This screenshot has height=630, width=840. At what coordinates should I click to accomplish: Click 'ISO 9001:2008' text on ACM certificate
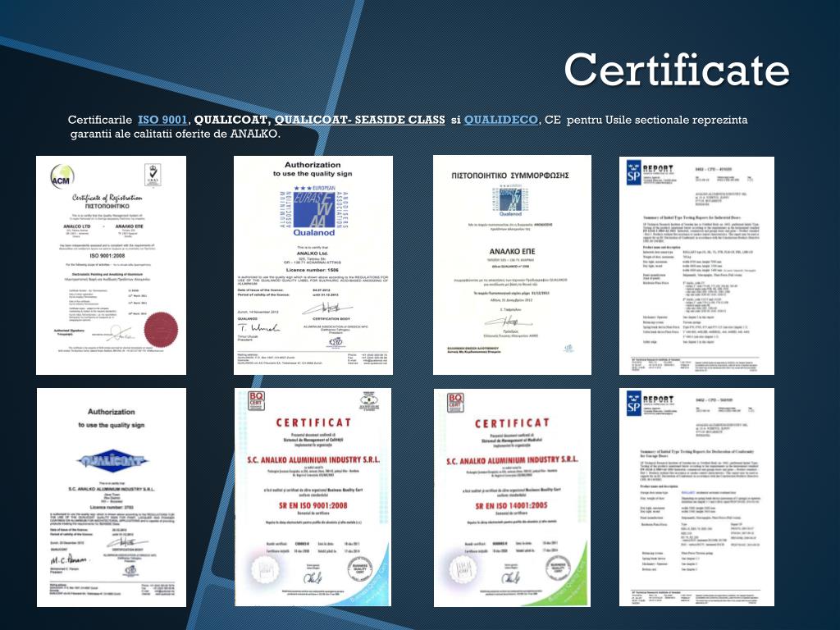(107, 256)
